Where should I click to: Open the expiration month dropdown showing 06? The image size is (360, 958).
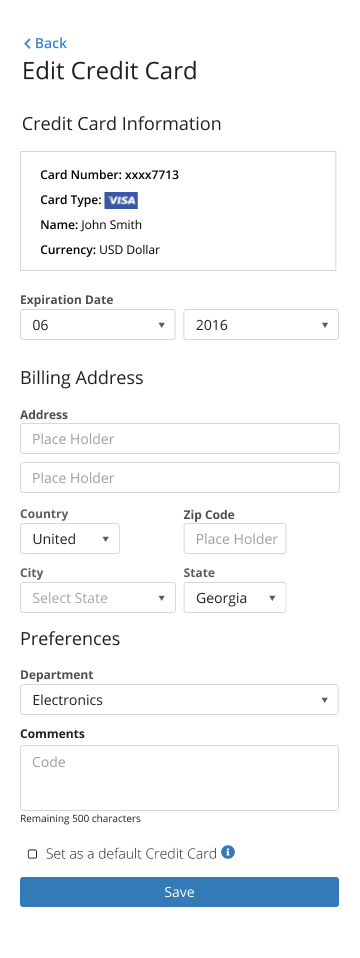98,324
